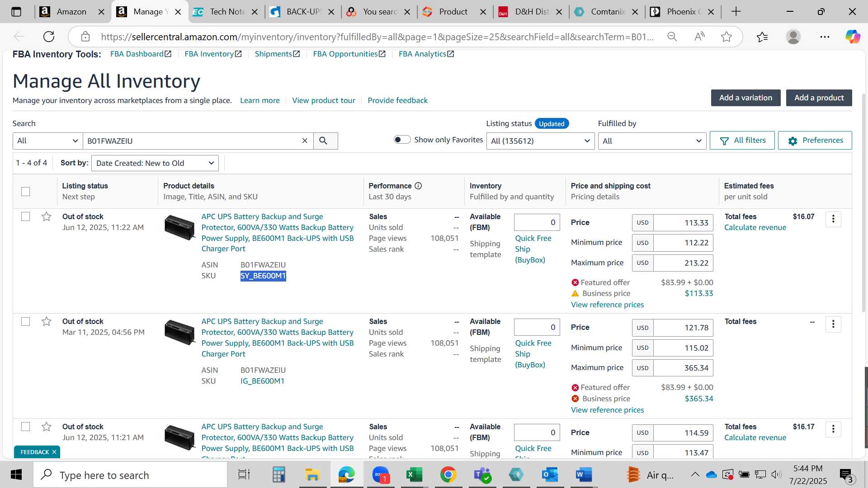Image resolution: width=868 pixels, height=488 pixels.
Task: Click the search magnifier button next to B01FWAZEIU
Action: (x=323, y=141)
